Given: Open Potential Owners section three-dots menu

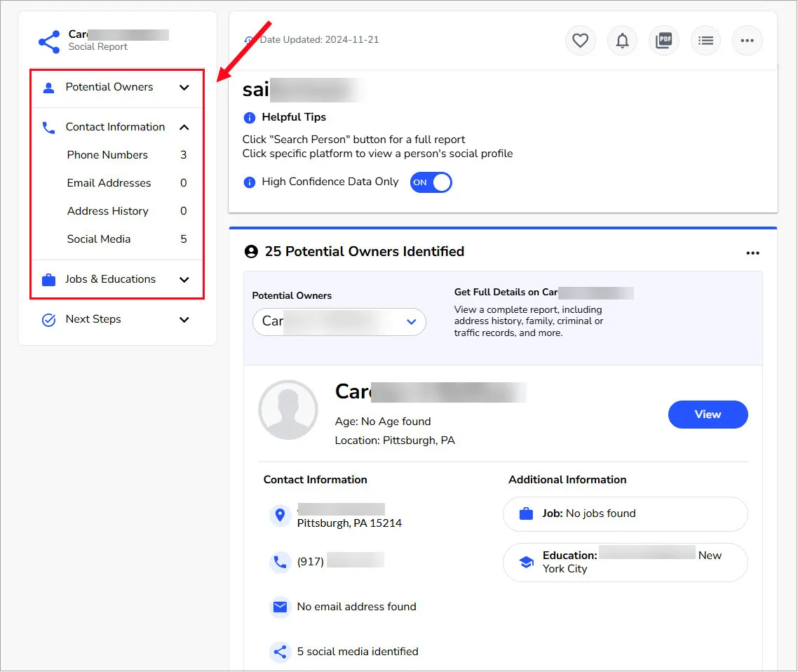Looking at the screenshot, I should click(x=752, y=253).
